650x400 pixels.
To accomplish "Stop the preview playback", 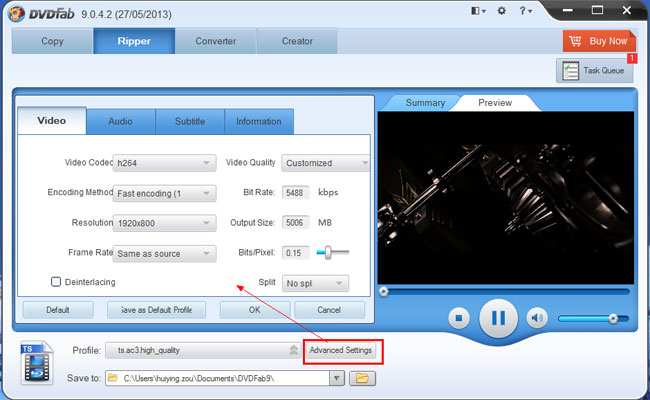I will click(x=459, y=318).
